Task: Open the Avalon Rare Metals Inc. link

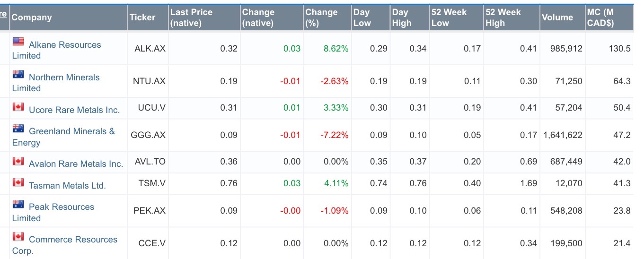Action: [x=76, y=164]
